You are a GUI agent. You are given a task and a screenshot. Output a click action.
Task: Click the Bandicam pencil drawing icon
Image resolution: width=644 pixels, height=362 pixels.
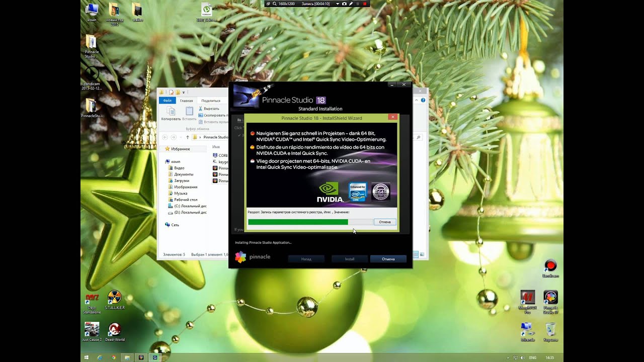[x=351, y=4]
